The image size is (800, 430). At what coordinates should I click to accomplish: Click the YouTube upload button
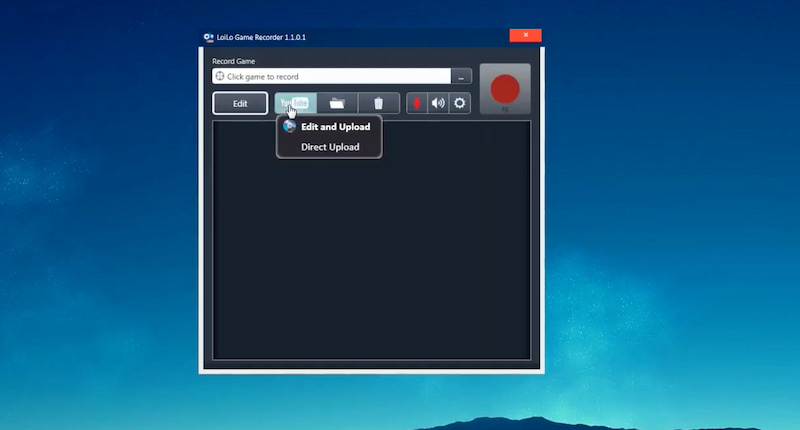click(x=295, y=103)
